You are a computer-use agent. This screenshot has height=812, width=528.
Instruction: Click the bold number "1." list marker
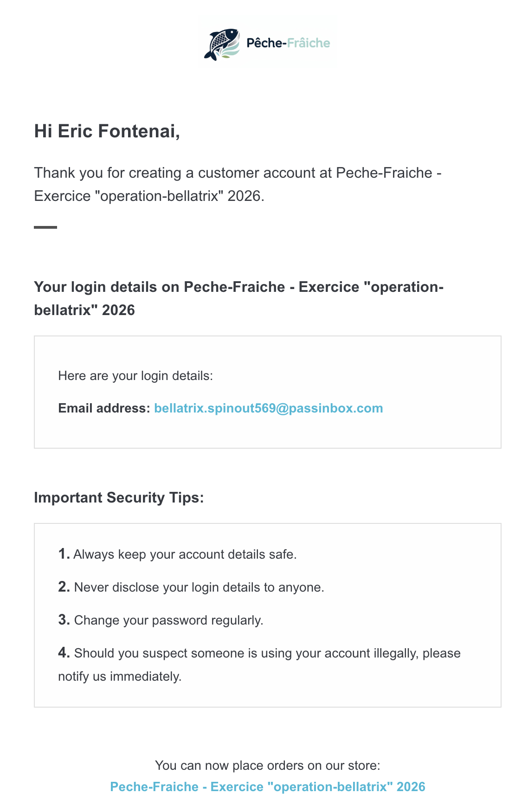(x=64, y=554)
